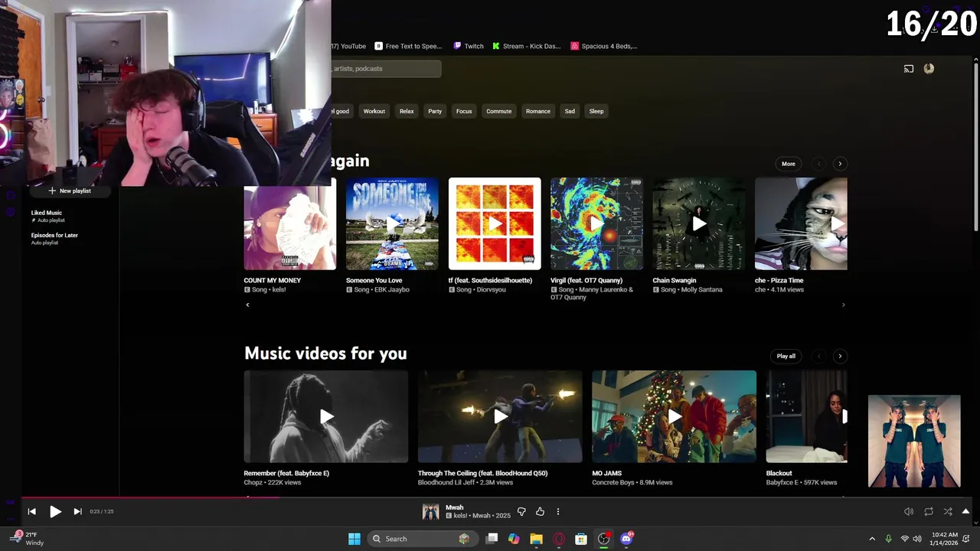Open Discord from the taskbar
This screenshot has width=980, height=551.
(x=626, y=539)
